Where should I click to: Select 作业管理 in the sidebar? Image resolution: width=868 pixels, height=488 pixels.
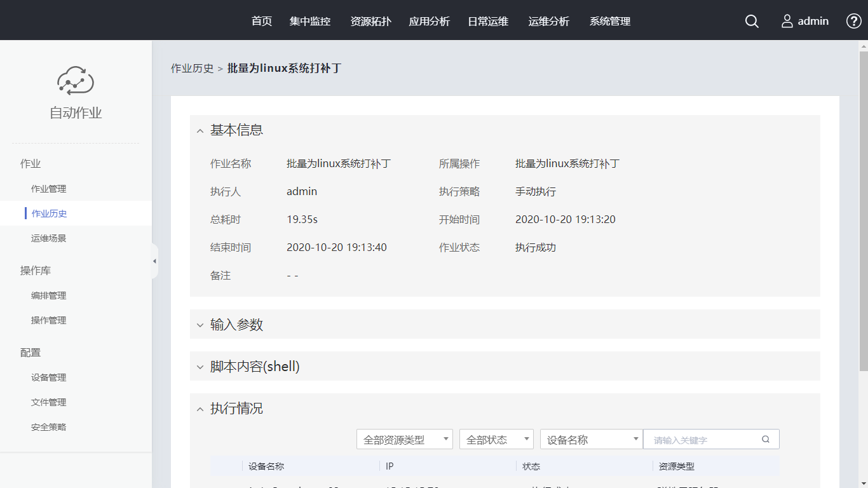click(x=49, y=189)
